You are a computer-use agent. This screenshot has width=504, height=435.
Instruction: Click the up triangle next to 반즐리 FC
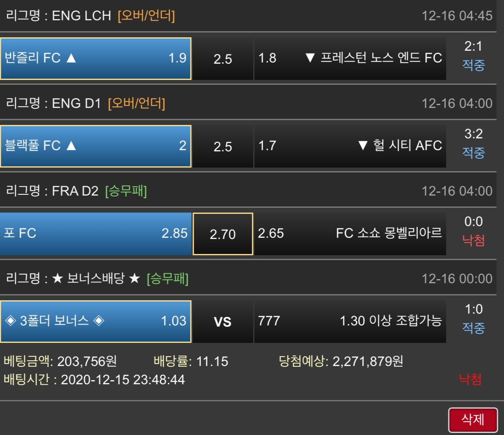point(71,58)
